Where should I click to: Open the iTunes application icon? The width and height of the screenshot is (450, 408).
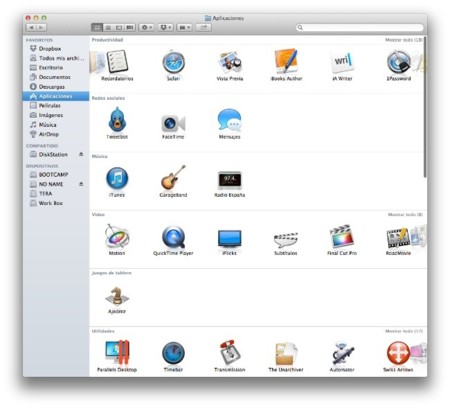(x=117, y=178)
